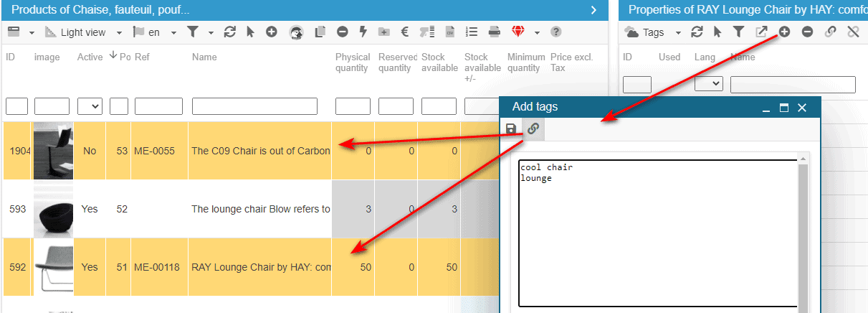Click the black Blow lounge chair thumbnail
Screen dimensions: 868x313
[x=53, y=209]
